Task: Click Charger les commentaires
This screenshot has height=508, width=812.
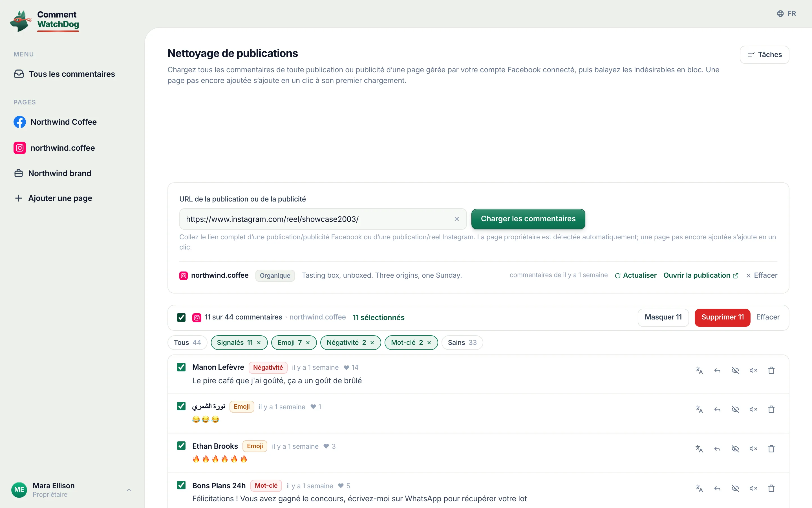Action: click(528, 219)
